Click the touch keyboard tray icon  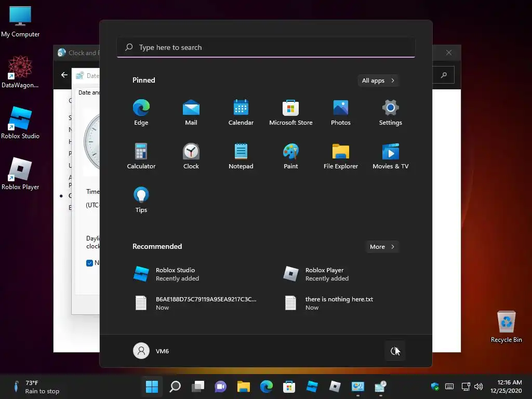[449, 386]
